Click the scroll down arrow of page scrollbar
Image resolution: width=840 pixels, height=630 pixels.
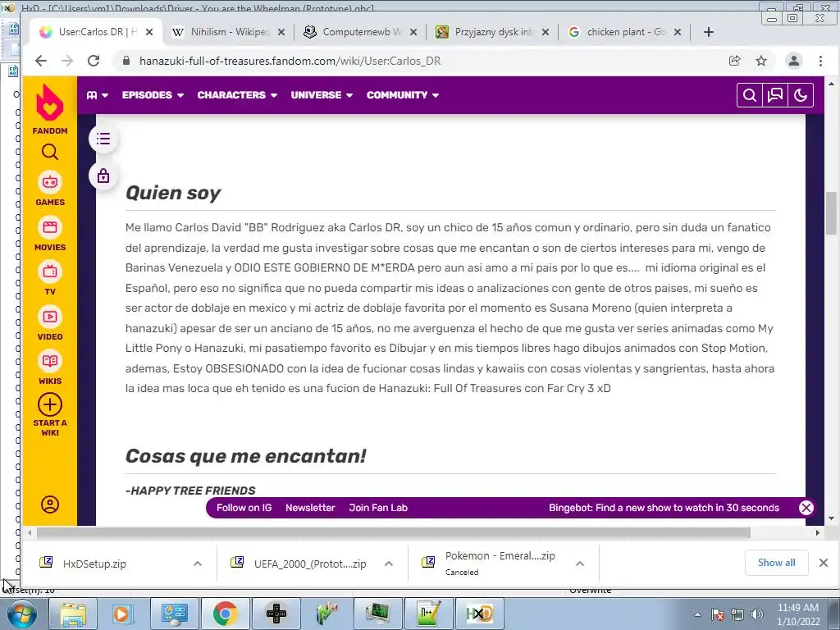coord(831,518)
